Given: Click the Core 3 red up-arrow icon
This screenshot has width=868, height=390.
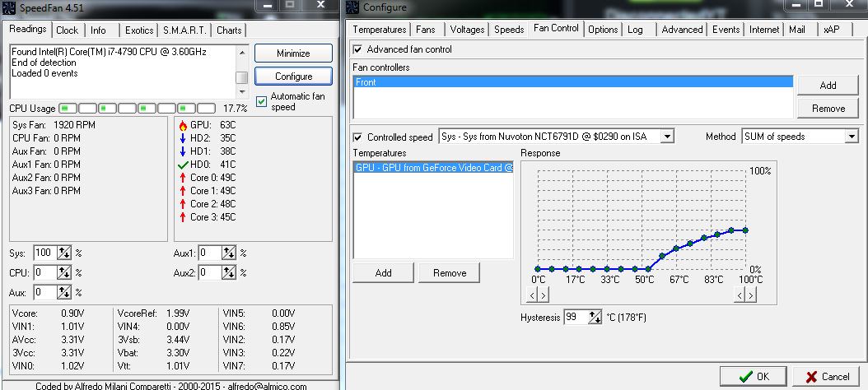Looking at the screenshot, I should (x=183, y=217).
